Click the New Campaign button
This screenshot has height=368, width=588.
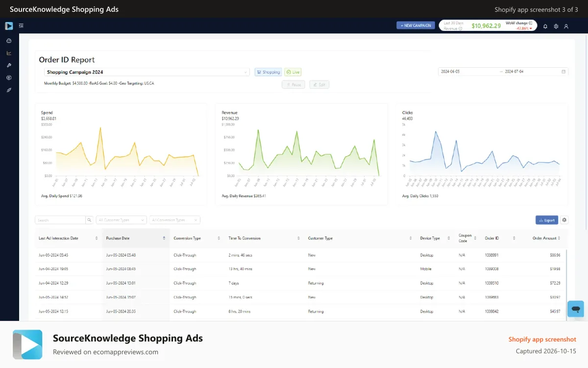pyautogui.click(x=416, y=26)
